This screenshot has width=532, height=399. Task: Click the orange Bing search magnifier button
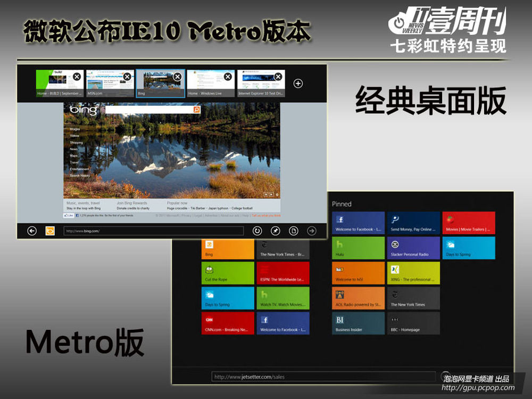(197, 109)
